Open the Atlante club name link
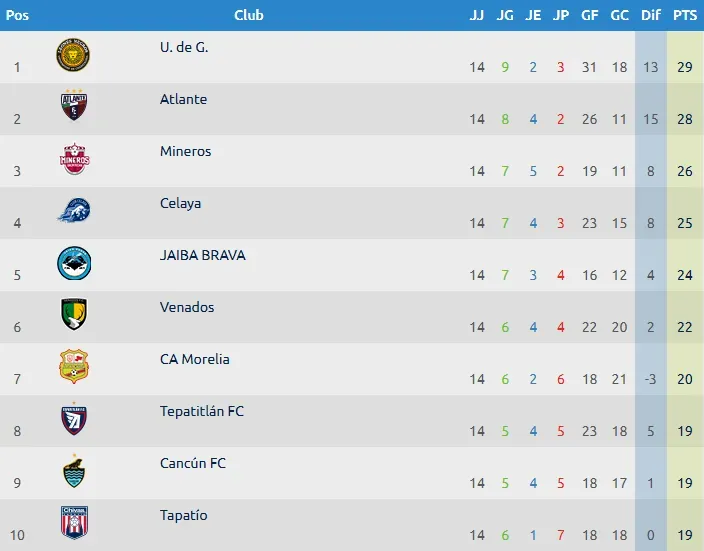Image resolution: width=704 pixels, height=551 pixels. click(183, 99)
